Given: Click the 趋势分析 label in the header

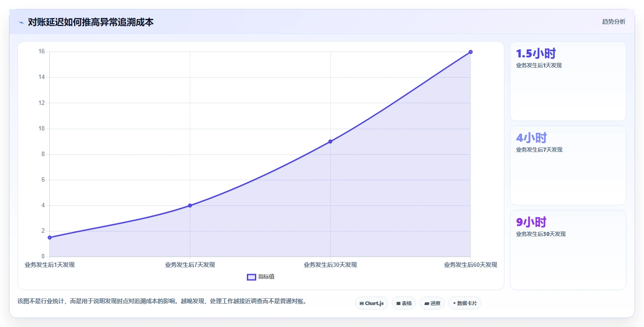Looking at the screenshot, I should 613,22.
